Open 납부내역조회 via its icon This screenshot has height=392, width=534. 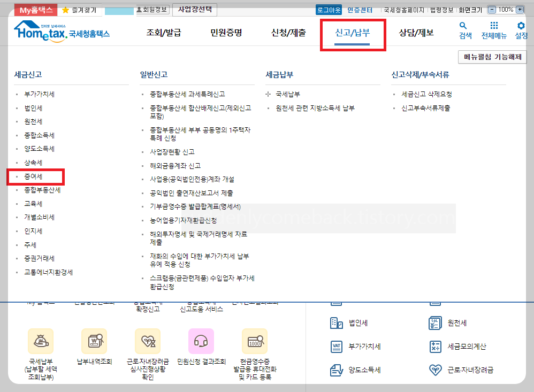[94, 341]
